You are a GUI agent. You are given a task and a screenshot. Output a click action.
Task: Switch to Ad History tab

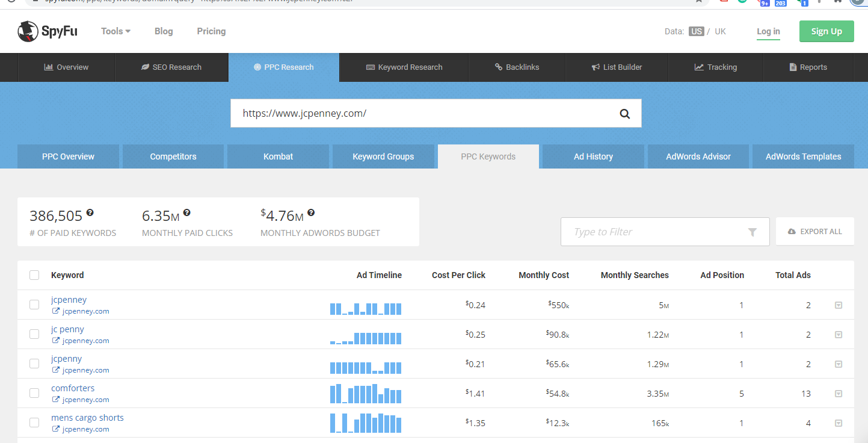[593, 156]
